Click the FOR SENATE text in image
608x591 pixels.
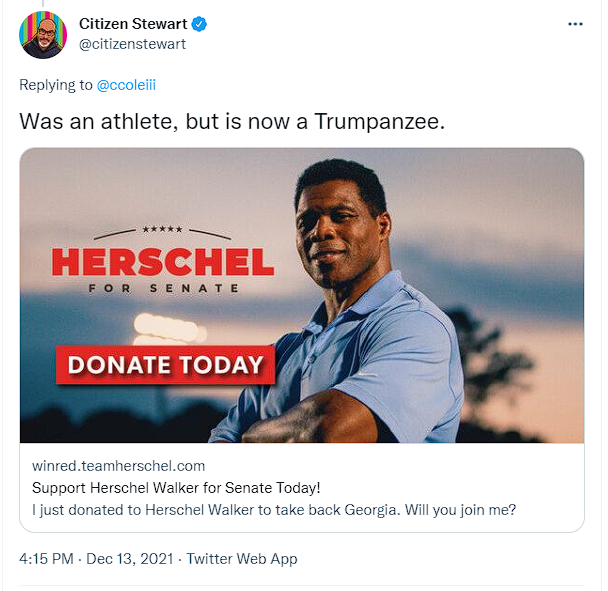click(x=163, y=289)
